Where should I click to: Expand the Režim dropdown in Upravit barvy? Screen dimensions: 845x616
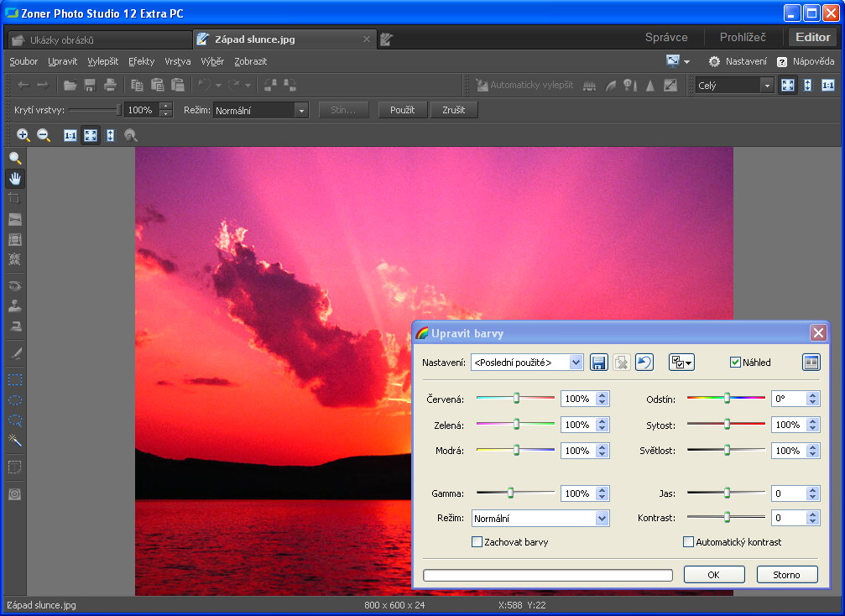coord(602,519)
